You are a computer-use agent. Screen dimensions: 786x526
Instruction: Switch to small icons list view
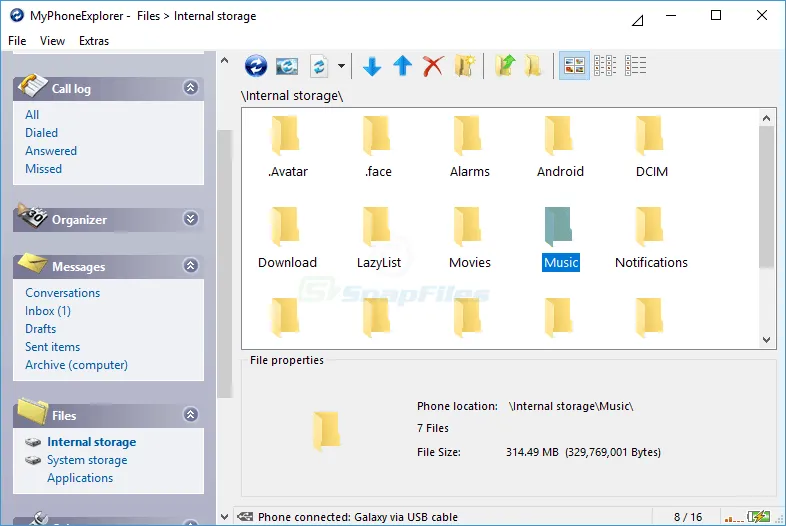pyautogui.click(x=605, y=66)
